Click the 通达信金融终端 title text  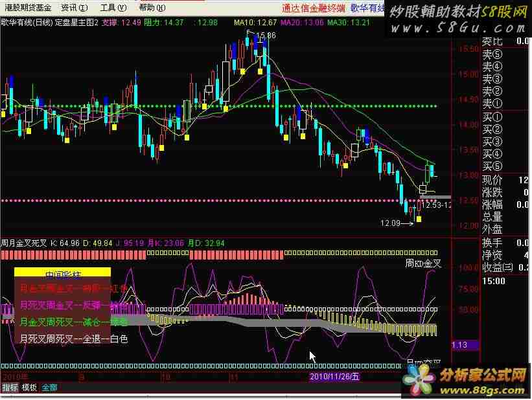point(314,8)
